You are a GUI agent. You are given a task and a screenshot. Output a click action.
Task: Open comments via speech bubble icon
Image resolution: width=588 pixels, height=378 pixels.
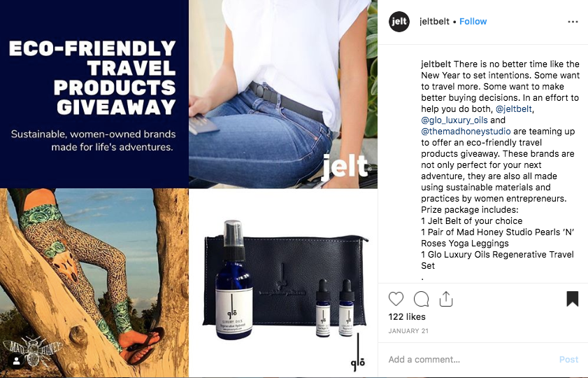coord(421,299)
